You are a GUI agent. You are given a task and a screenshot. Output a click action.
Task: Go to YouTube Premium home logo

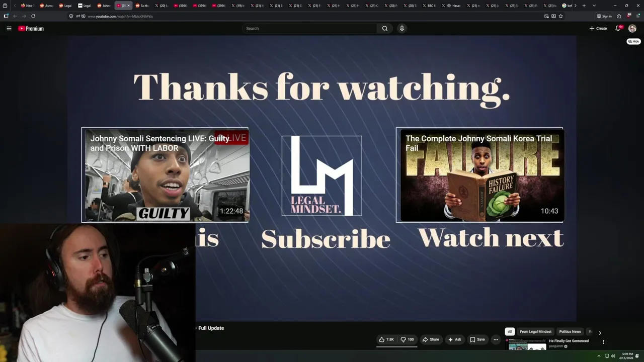click(31, 29)
